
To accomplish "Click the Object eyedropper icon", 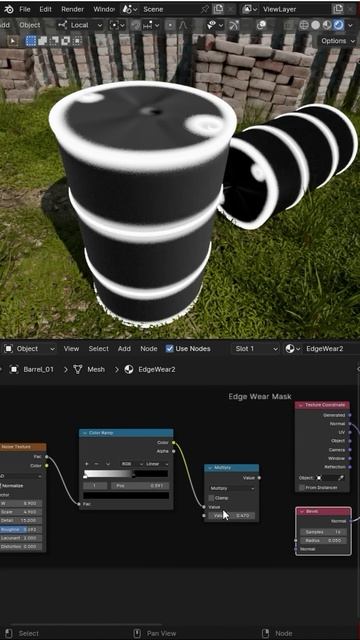I will click(x=341, y=478).
